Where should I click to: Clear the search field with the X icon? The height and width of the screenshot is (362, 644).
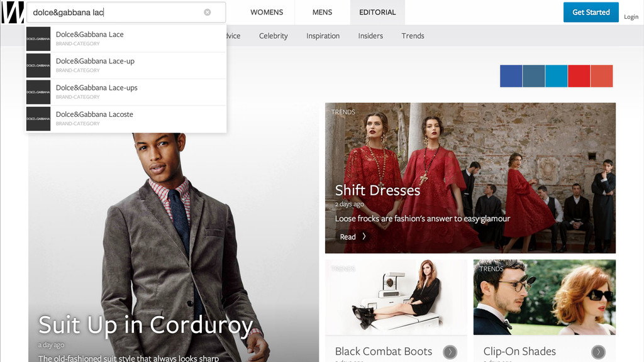click(x=208, y=13)
